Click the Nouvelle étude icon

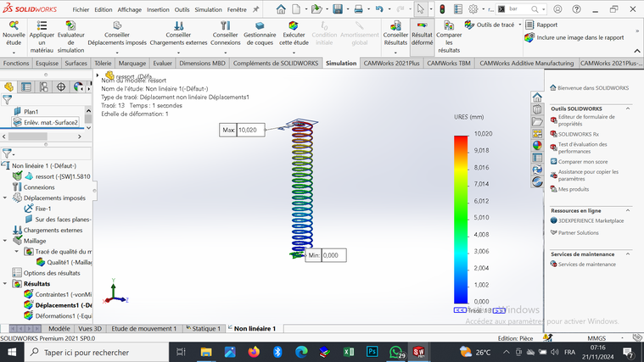(14, 26)
